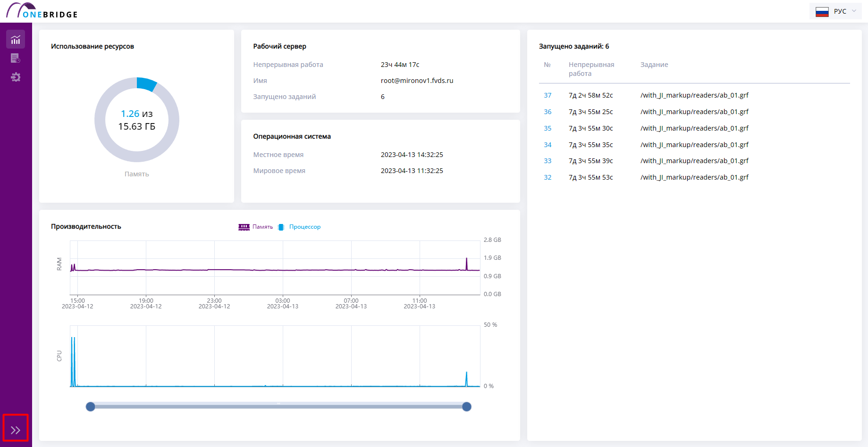
Task: Open task number 35
Action: [548, 128]
